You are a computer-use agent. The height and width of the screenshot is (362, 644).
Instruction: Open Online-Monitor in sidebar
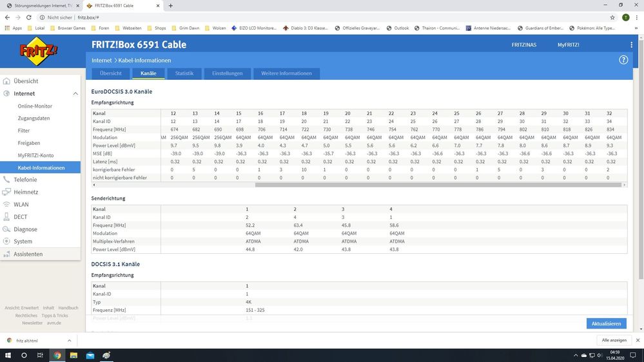35,106
